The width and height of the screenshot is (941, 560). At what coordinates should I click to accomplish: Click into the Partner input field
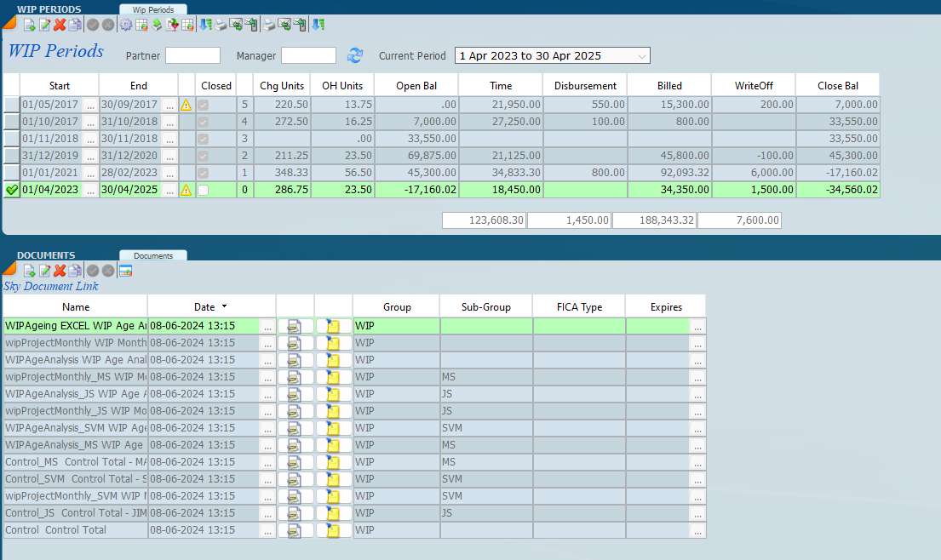192,56
